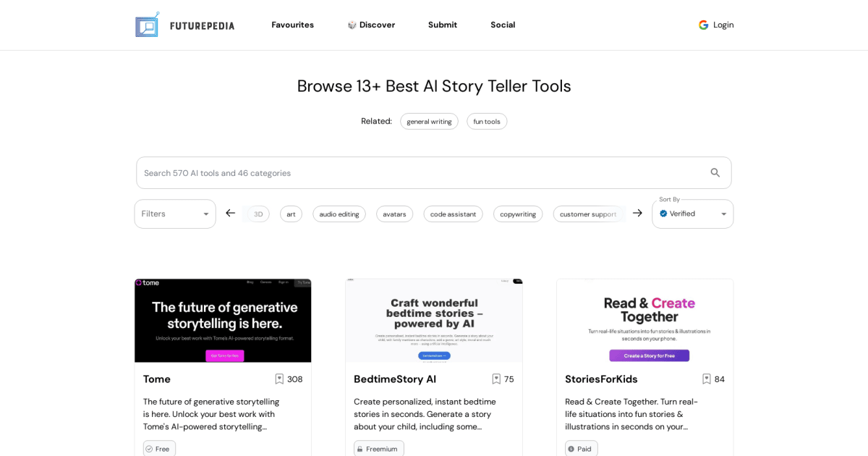Click the Futurepedia logo icon
Image resolution: width=868 pixels, height=456 pixels.
coord(147,24)
